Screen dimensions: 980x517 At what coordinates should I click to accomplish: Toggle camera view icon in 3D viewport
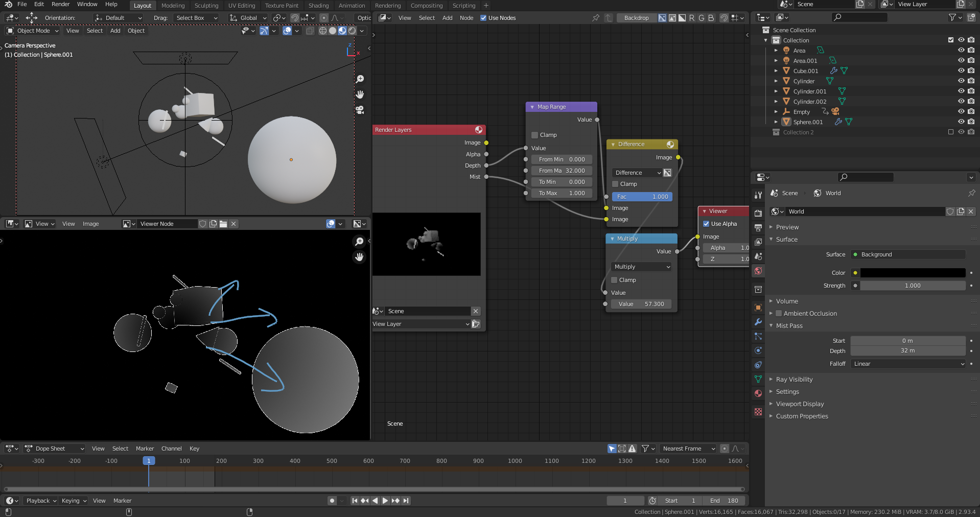pos(360,110)
